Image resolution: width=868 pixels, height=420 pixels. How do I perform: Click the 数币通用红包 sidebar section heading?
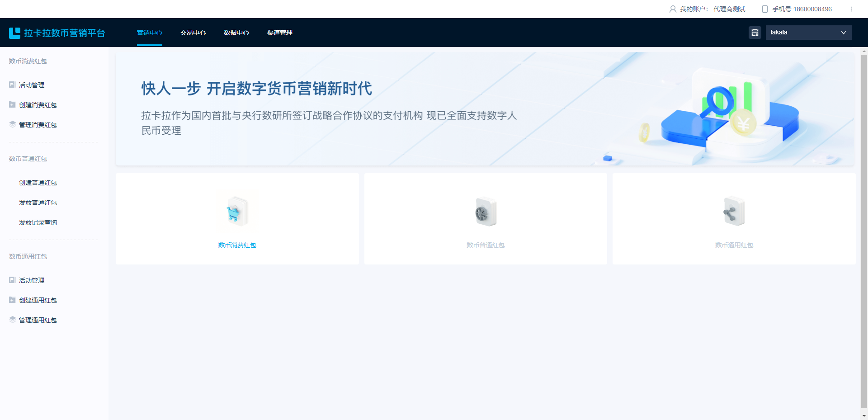[28, 256]
